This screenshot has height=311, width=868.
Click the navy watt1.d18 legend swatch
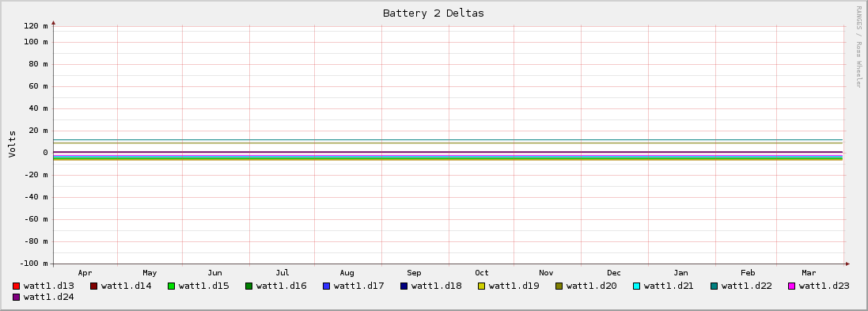[404, 286]
